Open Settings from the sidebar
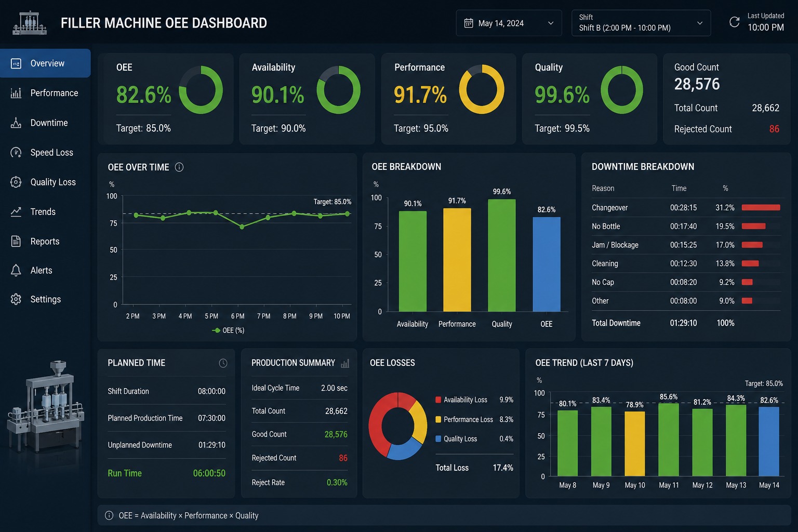 (45, 299)
